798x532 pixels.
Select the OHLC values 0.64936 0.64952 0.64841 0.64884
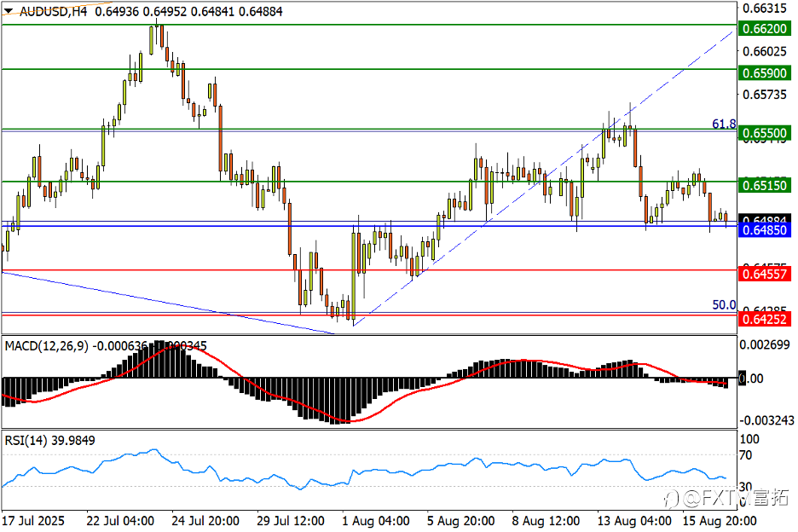tap(188, 11)
